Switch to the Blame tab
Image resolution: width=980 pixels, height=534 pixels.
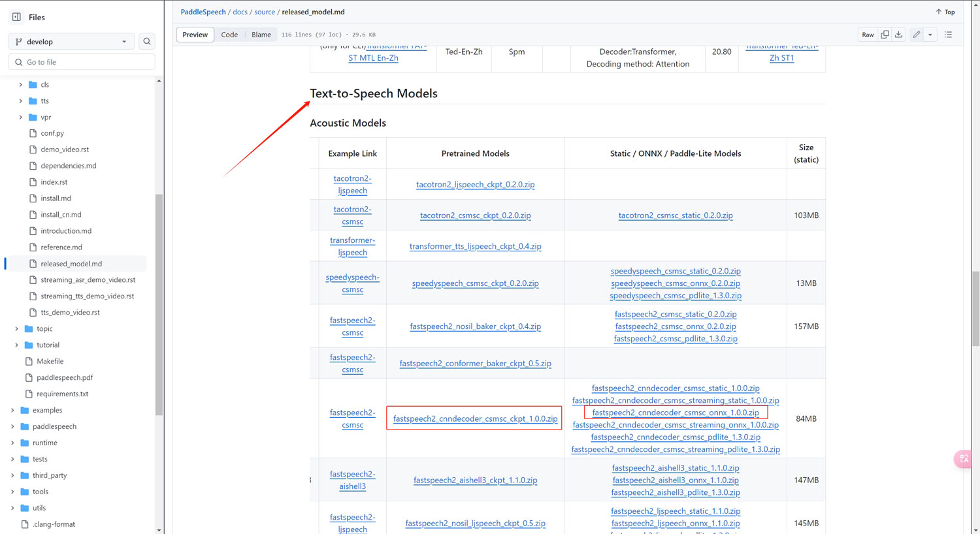261,35
